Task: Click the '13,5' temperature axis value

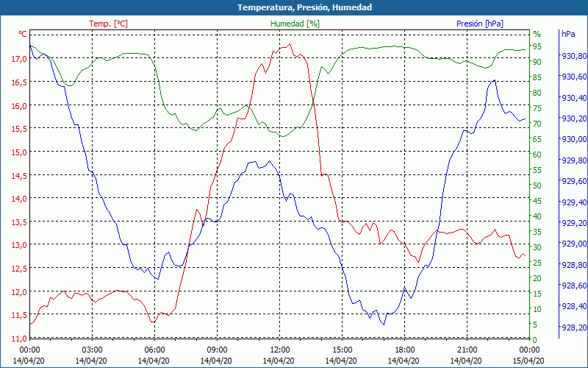Action: [x=21, y=222]
